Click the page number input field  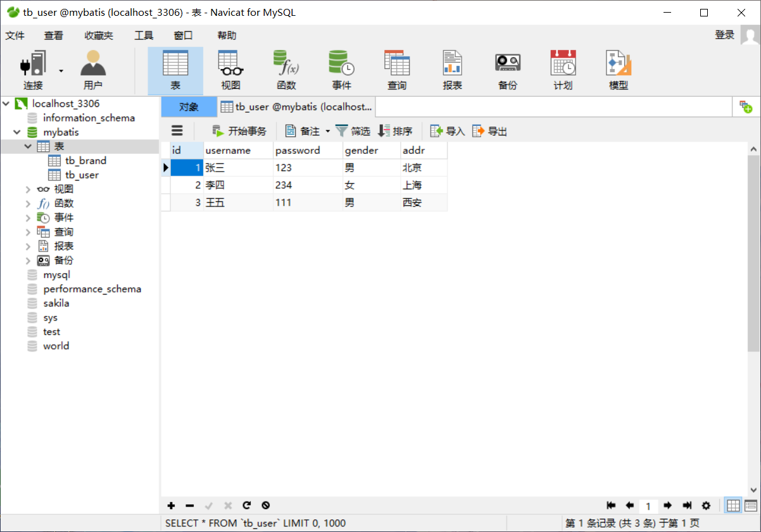point(648,506)
